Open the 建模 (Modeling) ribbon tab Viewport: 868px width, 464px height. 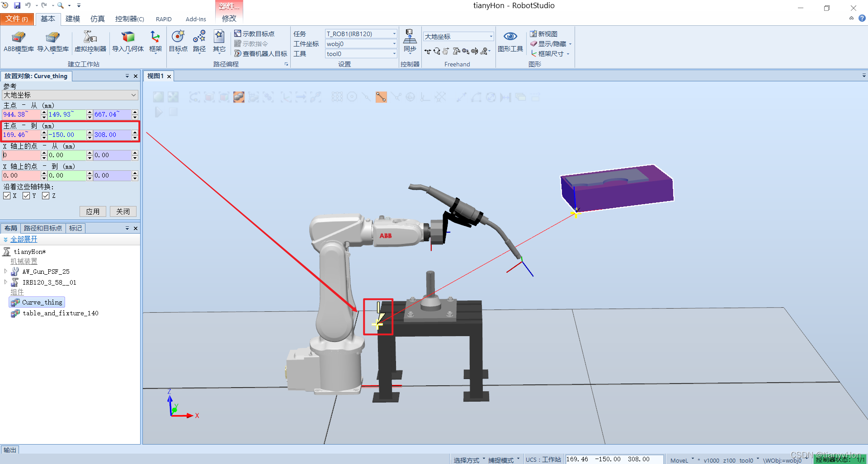click(72, 19)
